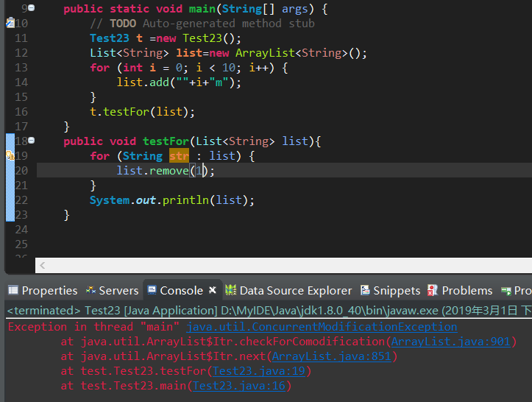Viewport: 532px width, 402px height.
Task: Open the Data Source Explorer tab
Action: (288, 291)
